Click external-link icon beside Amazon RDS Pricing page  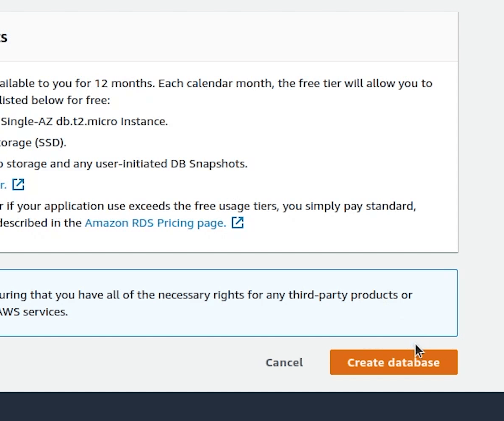pos(238,223)
